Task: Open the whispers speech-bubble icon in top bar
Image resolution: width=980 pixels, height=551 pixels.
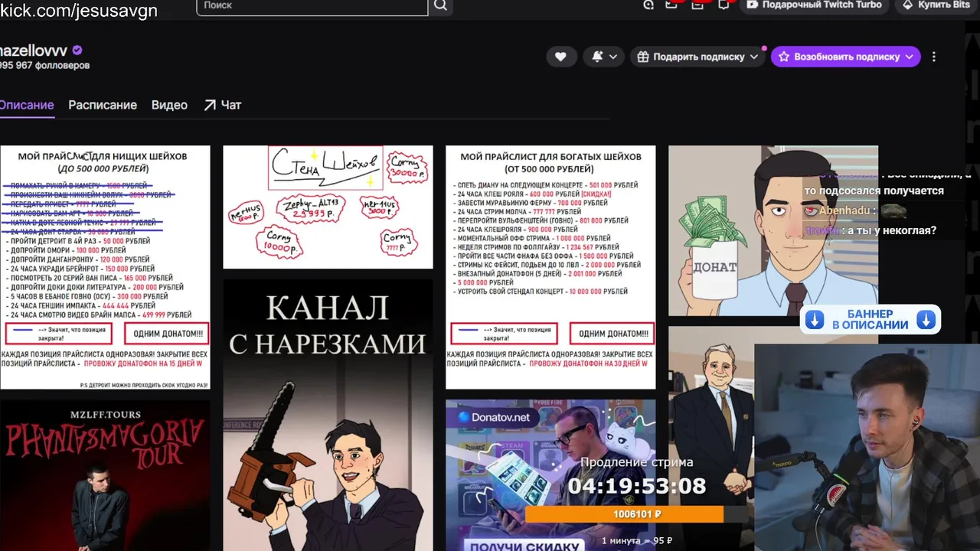Action: tap(723, 5)
